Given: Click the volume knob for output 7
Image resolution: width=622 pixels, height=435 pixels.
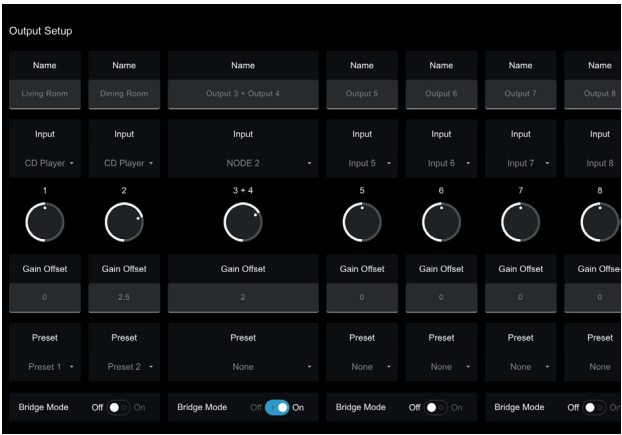Looking at the screenshot, I should [x=520, y=223].
